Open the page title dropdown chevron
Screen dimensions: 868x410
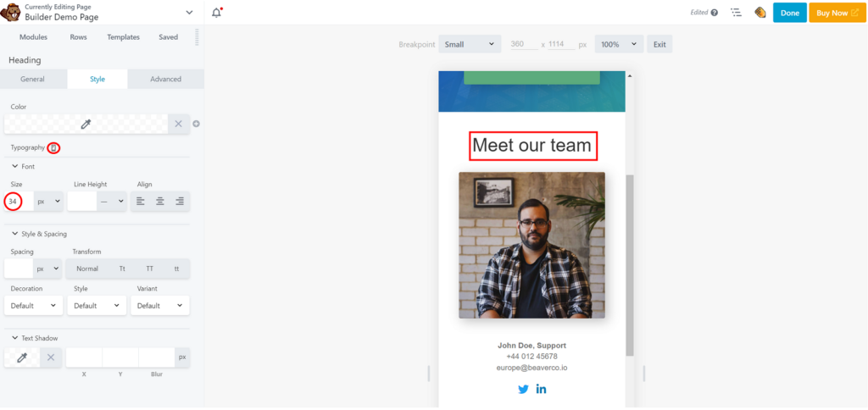click(x=189, y=12)
